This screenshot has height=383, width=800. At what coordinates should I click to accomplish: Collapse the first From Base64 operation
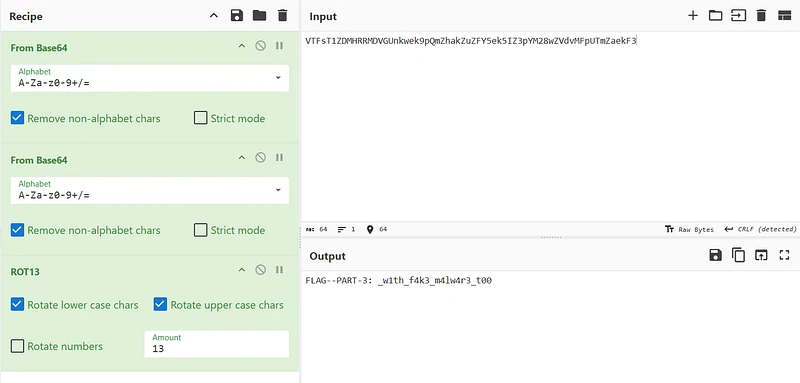(x=242, y=46)
